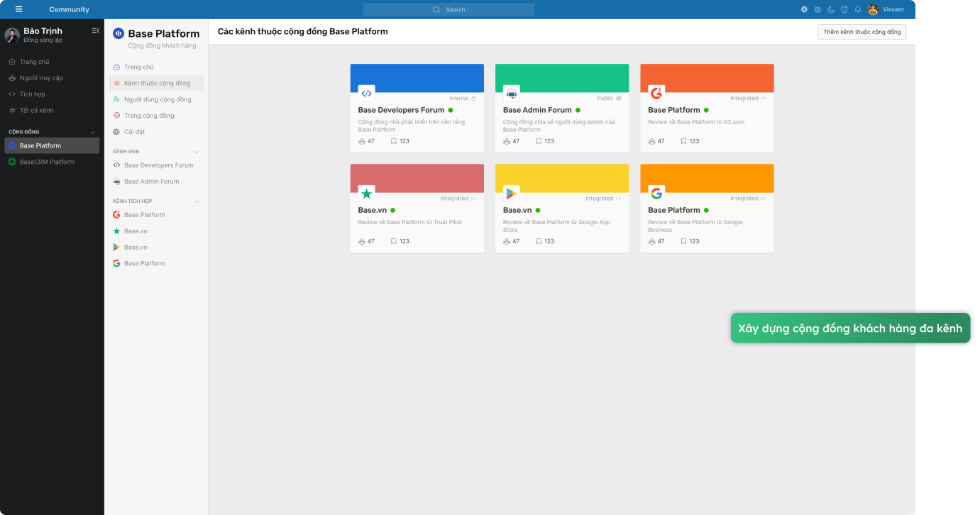The width and height of the screenshot is (980, 515).
Task: Open the notification bell
Action: (858, 9)
